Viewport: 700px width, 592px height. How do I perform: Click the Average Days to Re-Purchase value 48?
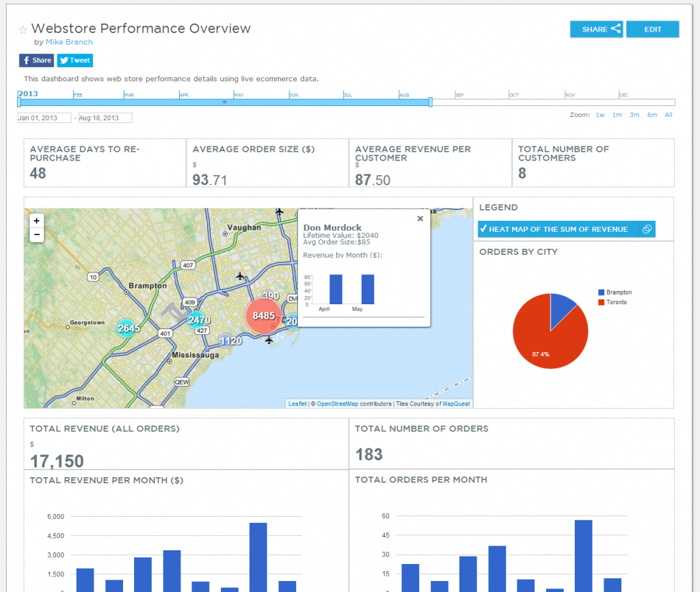tap(38, 173)
